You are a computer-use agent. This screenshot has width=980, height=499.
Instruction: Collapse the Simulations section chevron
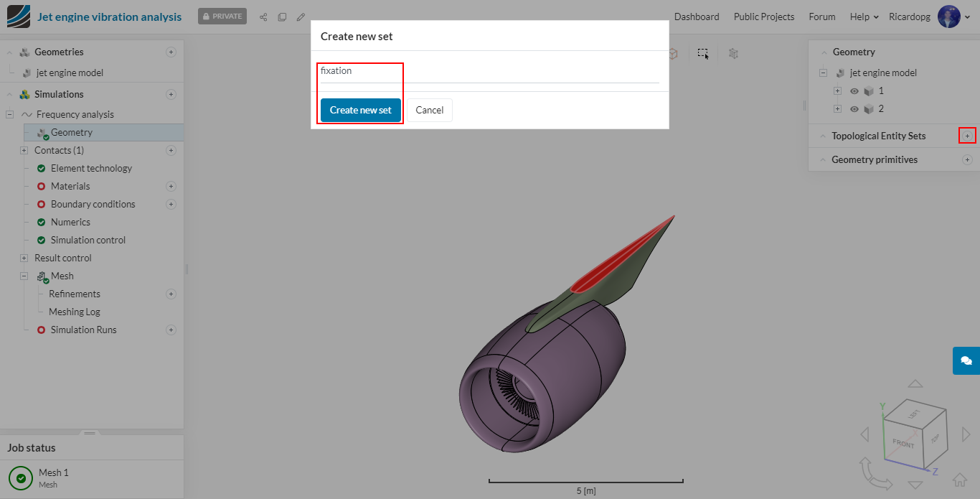point(10,95)
